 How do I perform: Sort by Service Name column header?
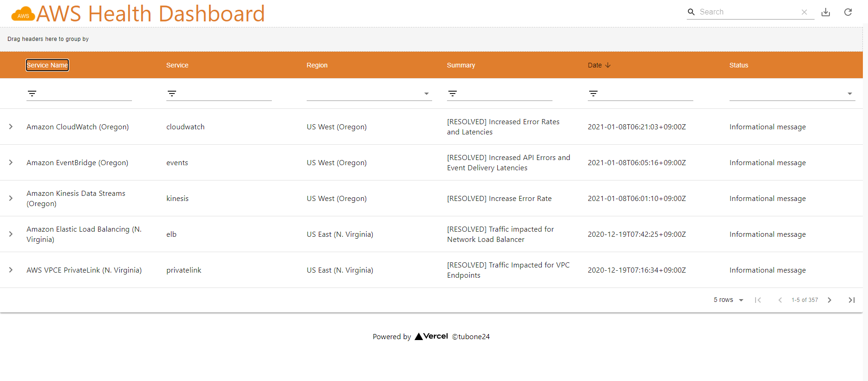tap(47, 65)
